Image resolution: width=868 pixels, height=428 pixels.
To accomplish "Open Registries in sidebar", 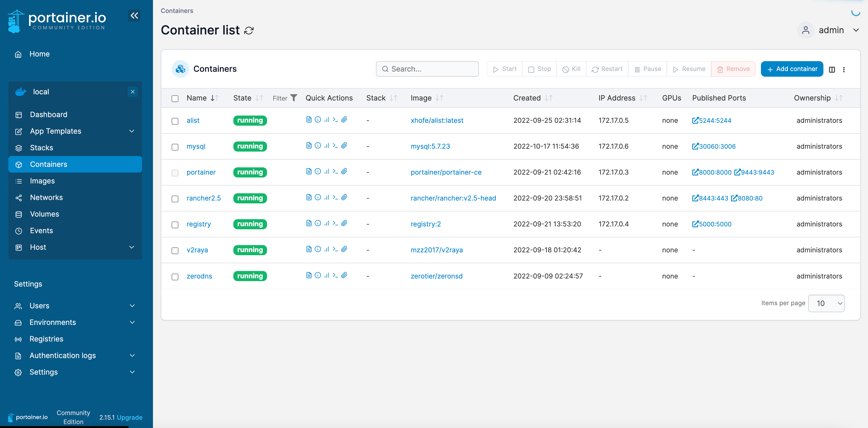I will point(46,339).
